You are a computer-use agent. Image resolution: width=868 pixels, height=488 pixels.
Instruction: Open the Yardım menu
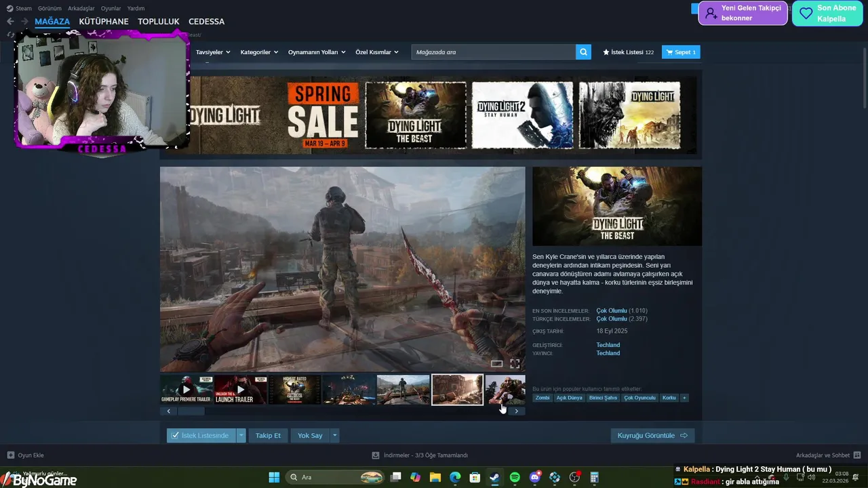[x=136, y=8]
